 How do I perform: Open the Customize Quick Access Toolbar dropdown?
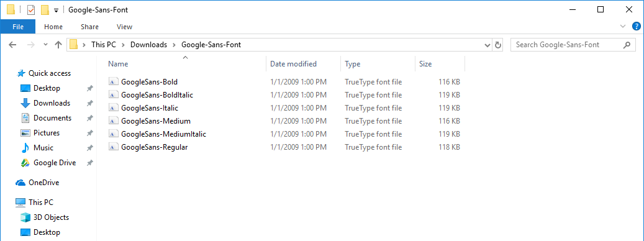[x=57, y=11]
